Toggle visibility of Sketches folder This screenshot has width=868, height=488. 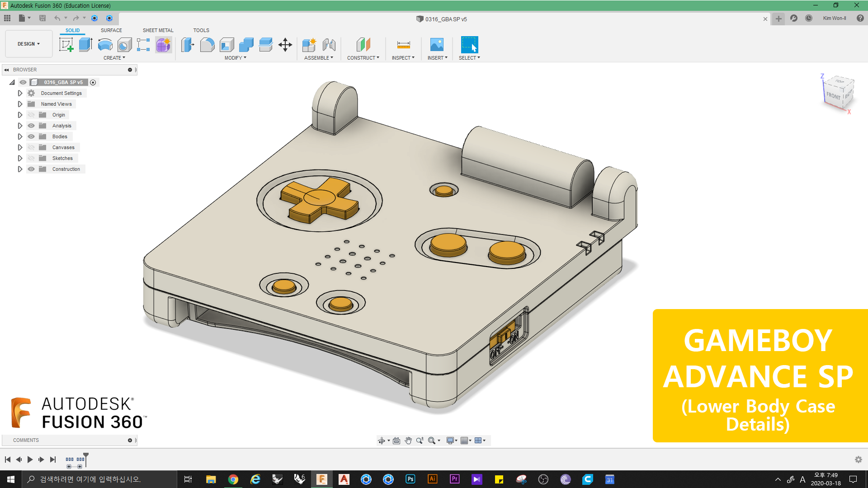[x=31, y=158]
